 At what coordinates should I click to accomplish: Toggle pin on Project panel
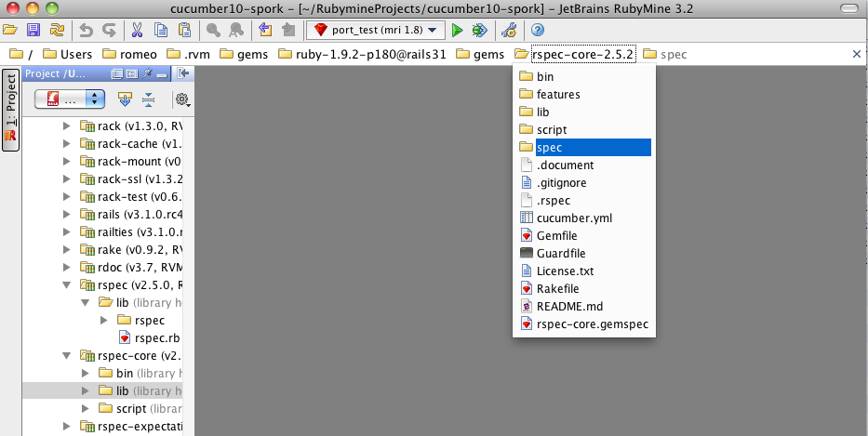click(147, 73)
